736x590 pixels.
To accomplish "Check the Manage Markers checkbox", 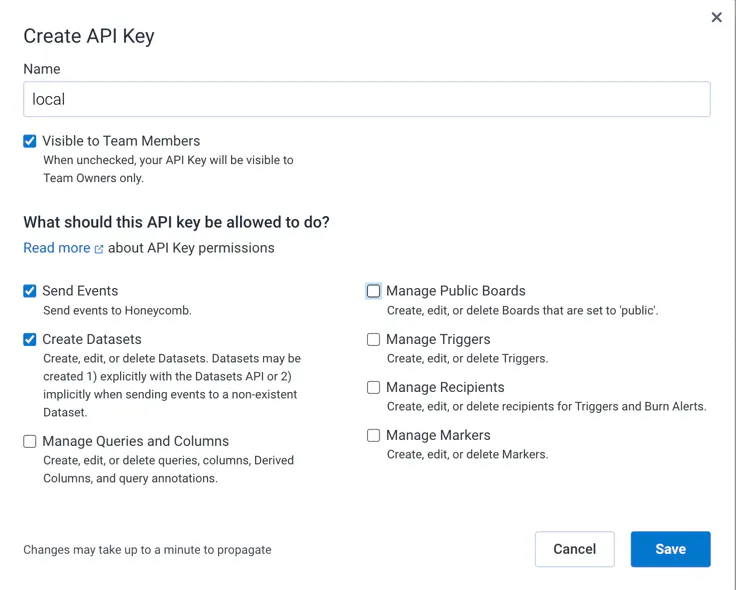I will [x=373, y=435].
